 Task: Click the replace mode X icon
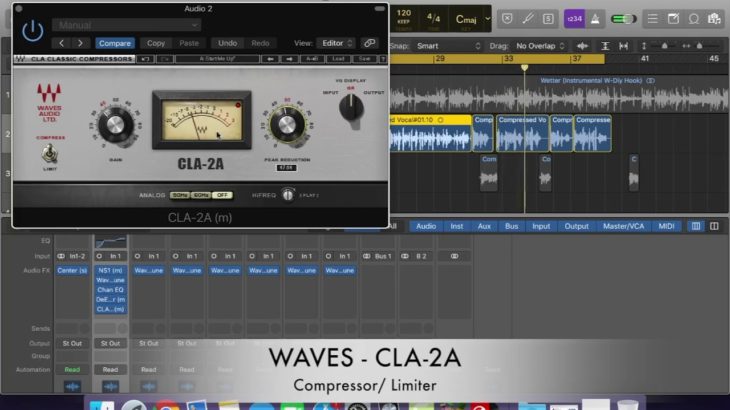(x=507, y=19)
